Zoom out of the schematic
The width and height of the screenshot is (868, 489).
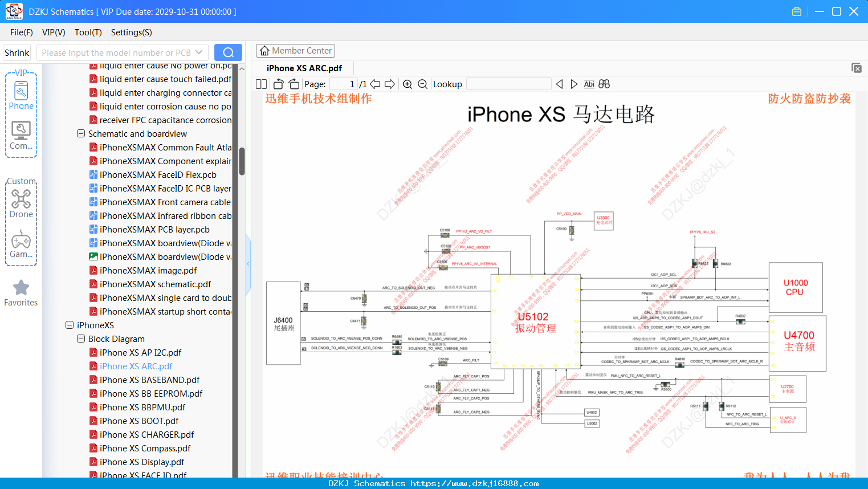click(422, 84)
